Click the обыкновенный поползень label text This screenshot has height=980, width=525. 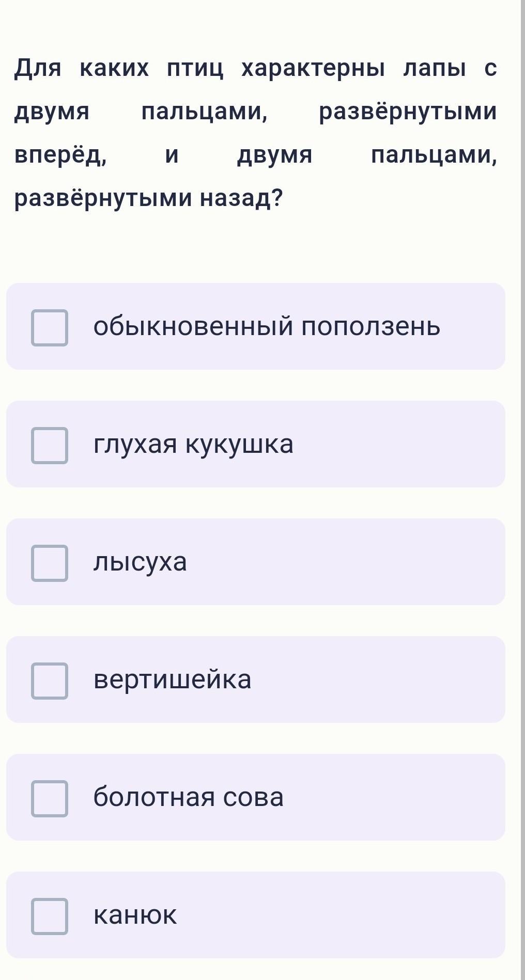tap(267, 326)
